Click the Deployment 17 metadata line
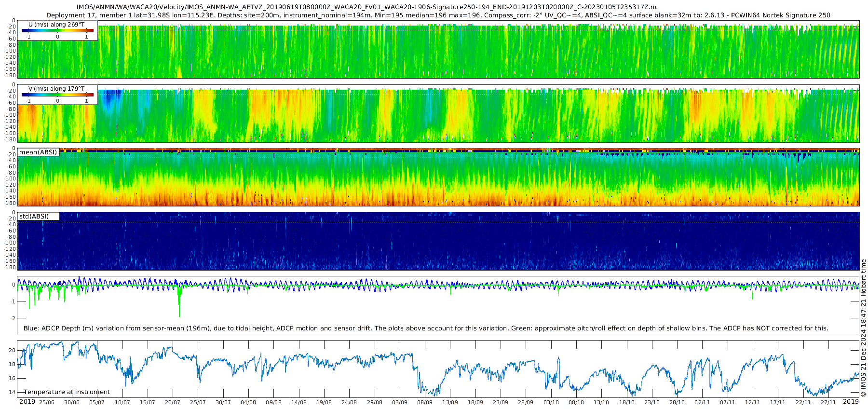This screenshot has height=410, width=868. pyautogui.click(x=438, y=15)
